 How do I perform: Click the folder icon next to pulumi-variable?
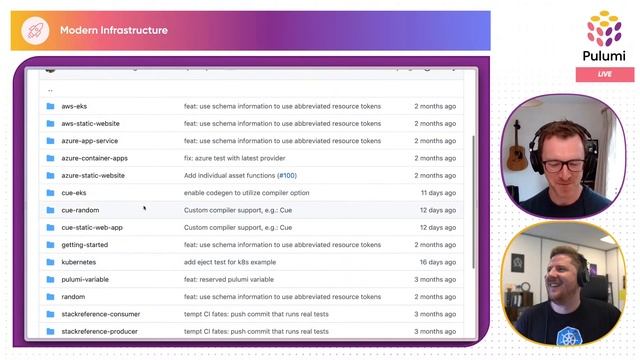click(50, 280)
